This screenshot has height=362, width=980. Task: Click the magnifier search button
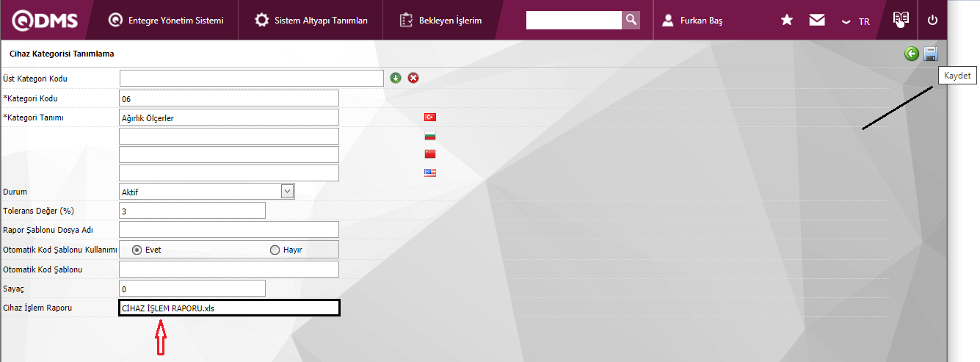[631, 20]
